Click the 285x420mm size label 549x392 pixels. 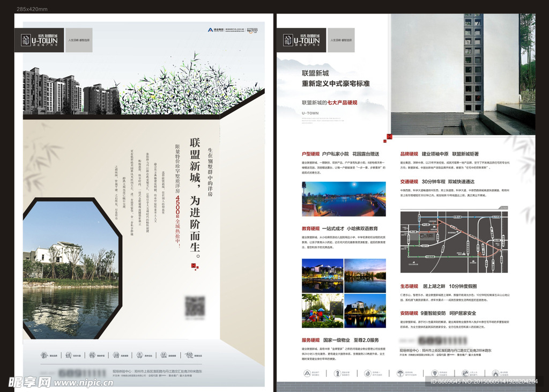32,9
